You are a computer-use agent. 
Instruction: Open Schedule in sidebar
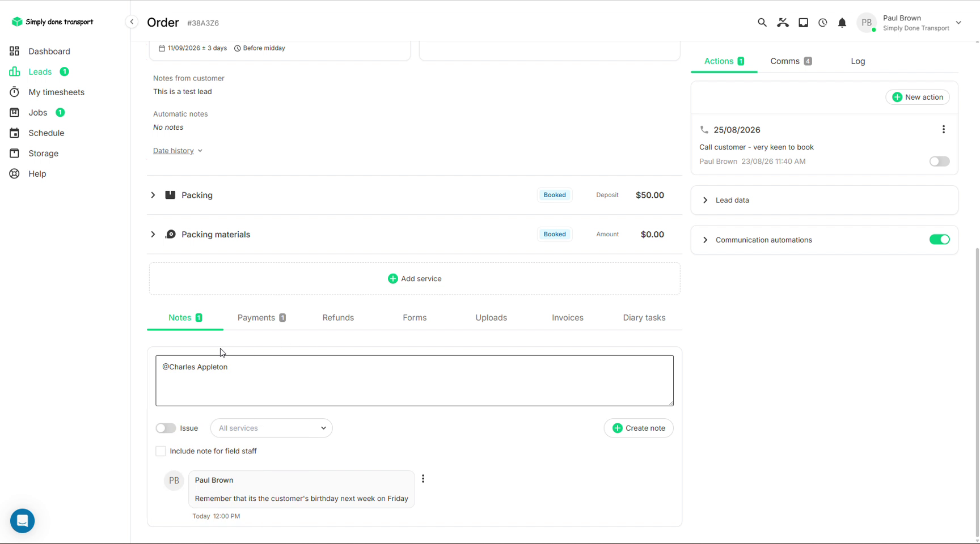click(x=47, y=133)
